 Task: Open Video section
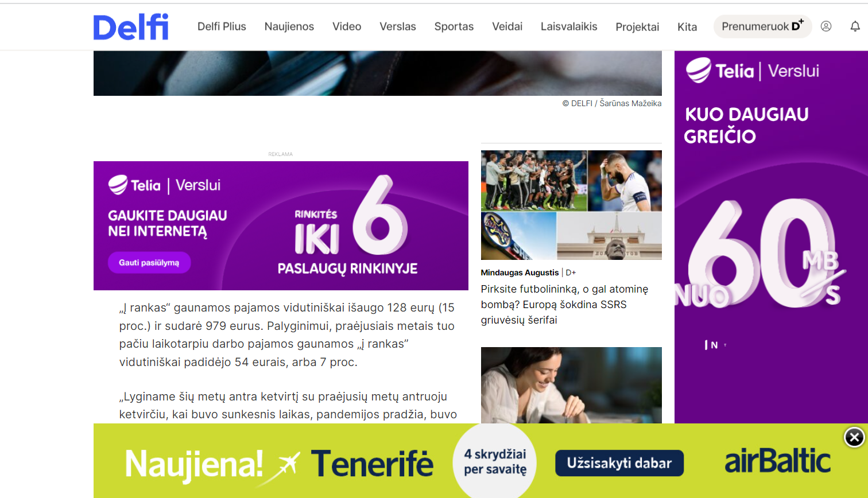[347, 26]
